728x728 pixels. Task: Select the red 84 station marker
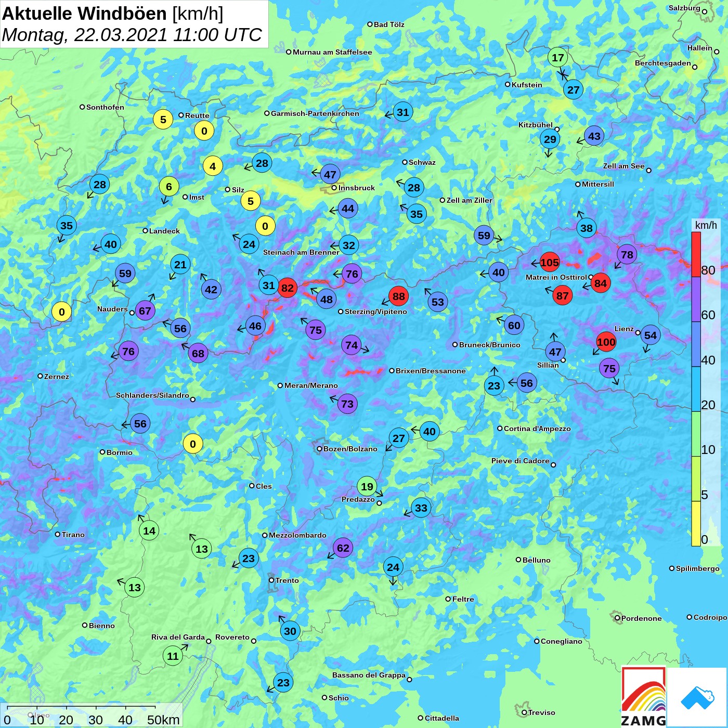[x=600, y=283]
